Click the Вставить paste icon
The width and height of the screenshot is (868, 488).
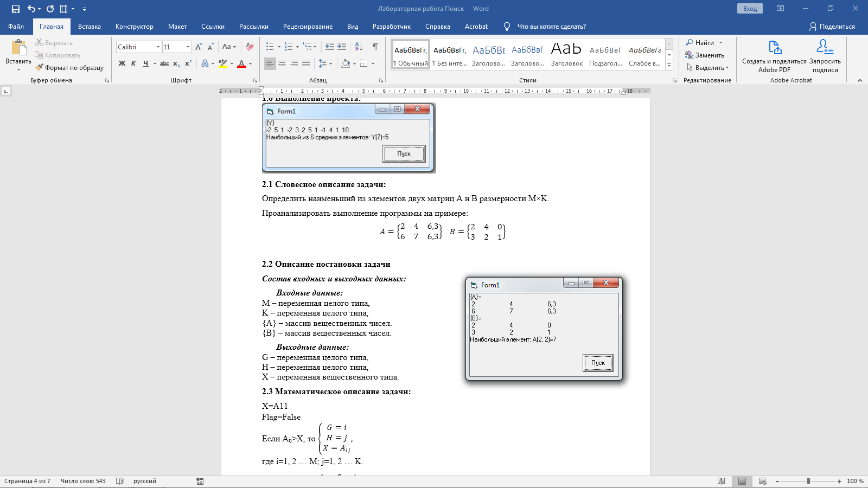[18, 48]
